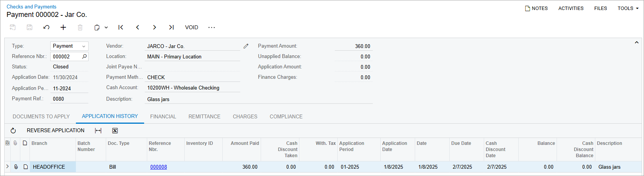Screen dimensions: 644x176
Task: Go to previous record arrow
Action: (138, 27)
